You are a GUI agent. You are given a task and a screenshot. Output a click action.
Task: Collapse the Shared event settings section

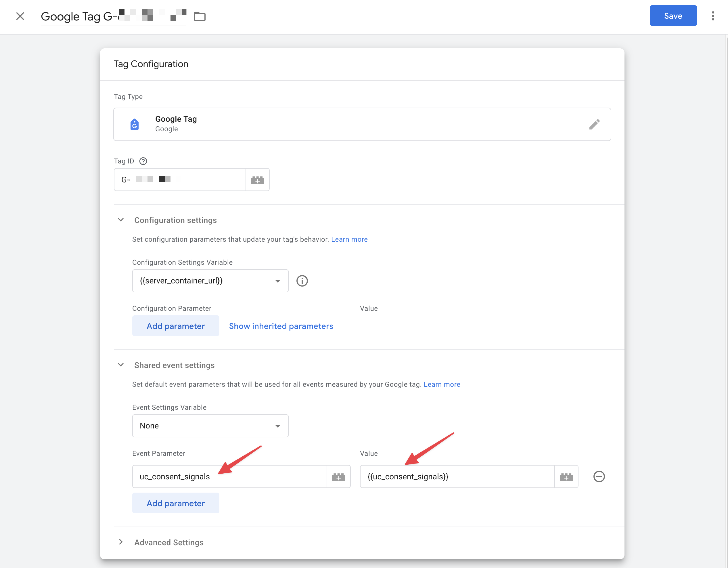tap(121, 365)
